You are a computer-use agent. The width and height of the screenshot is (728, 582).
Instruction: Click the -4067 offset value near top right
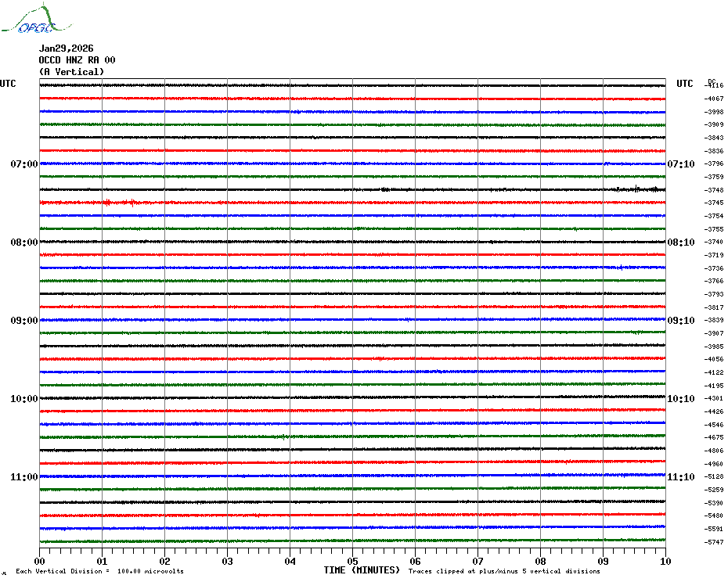click(x=714, y=99)
